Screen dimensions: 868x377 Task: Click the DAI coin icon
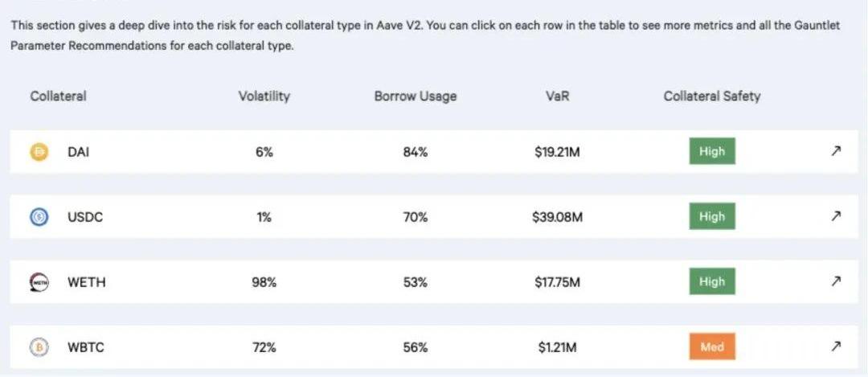[39, 151]
